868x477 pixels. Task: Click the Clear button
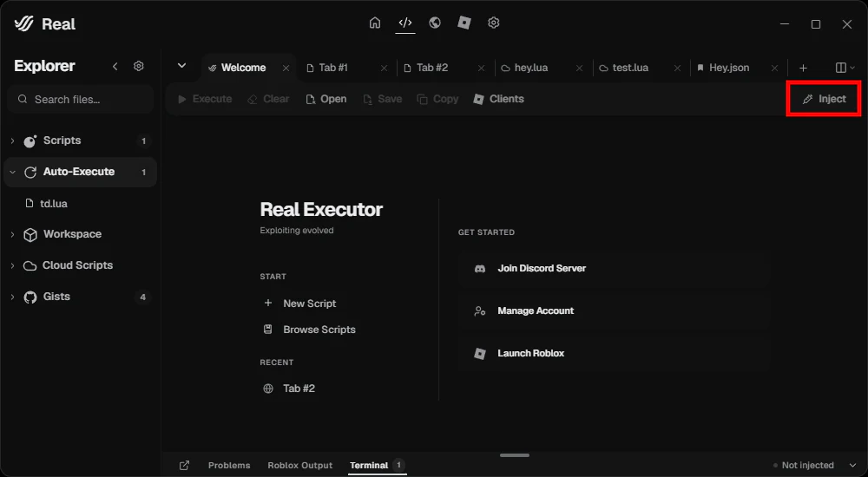coord(268,99)
